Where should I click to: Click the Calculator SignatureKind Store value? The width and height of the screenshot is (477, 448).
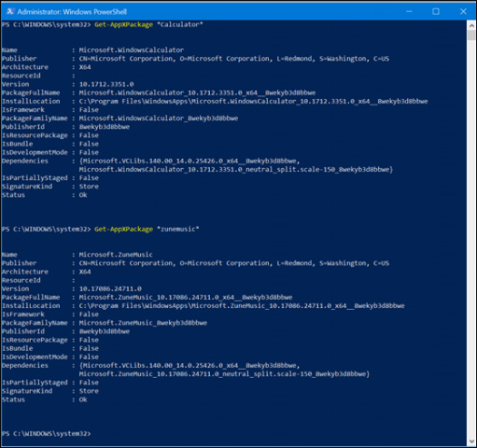(x=89, y=187)
